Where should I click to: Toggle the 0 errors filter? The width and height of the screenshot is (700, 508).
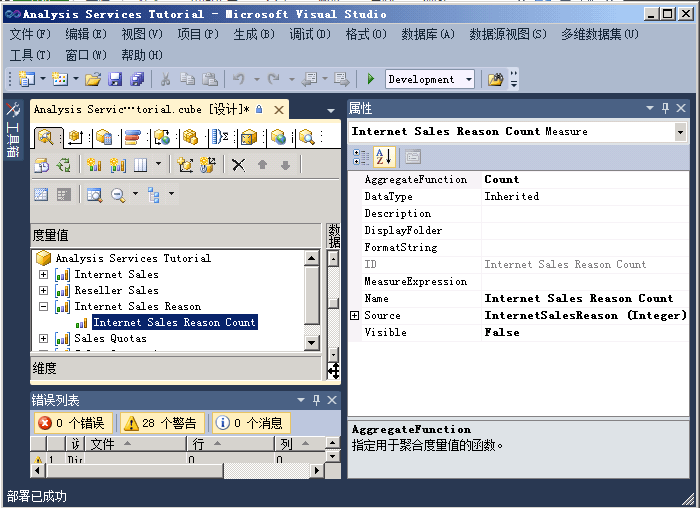(72, 423)
